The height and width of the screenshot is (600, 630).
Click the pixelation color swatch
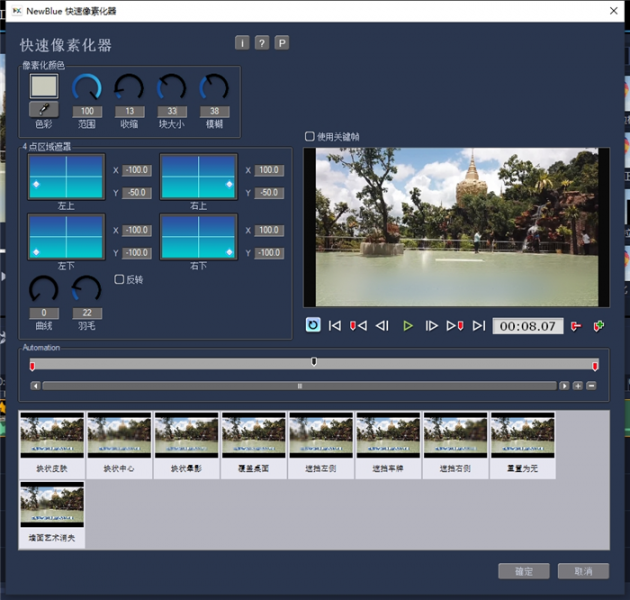44,86
